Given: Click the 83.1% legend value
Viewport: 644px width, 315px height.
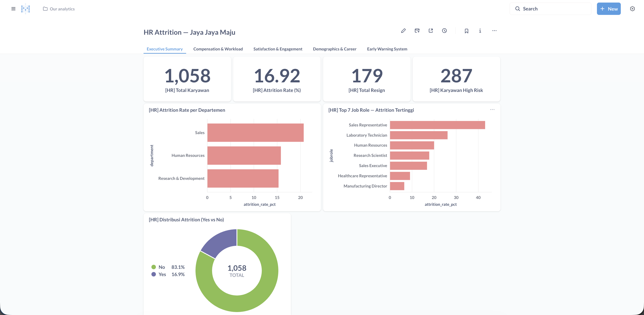Looking at the screenshot, I should (178, 267).
